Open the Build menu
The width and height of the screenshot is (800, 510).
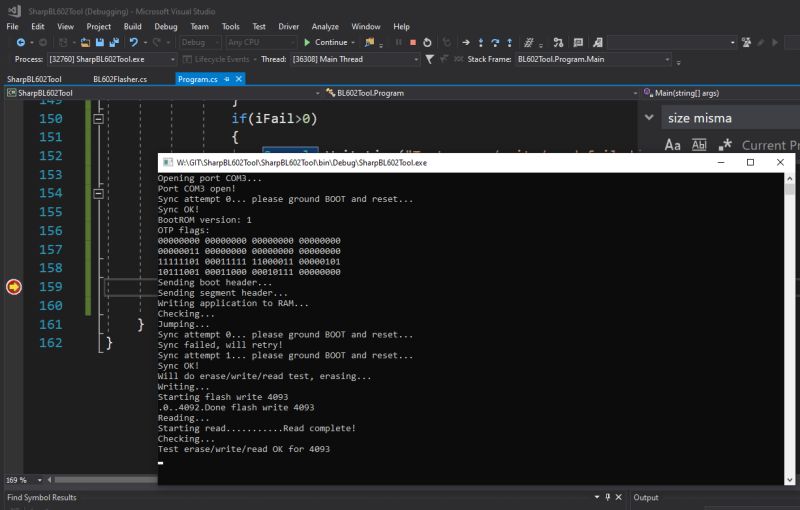(133, 27)
